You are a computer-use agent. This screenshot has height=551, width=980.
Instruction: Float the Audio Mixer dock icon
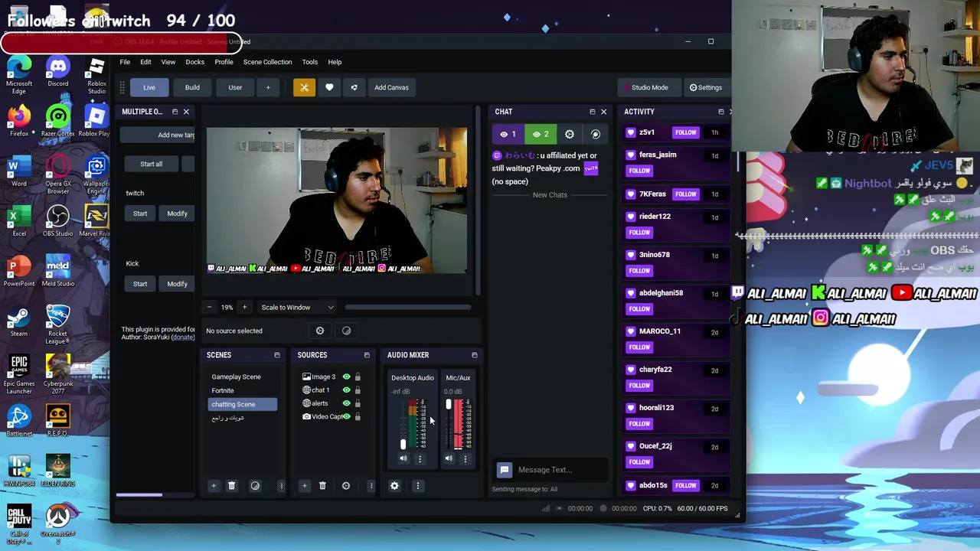pyautogui.click(x=475, y=355)
